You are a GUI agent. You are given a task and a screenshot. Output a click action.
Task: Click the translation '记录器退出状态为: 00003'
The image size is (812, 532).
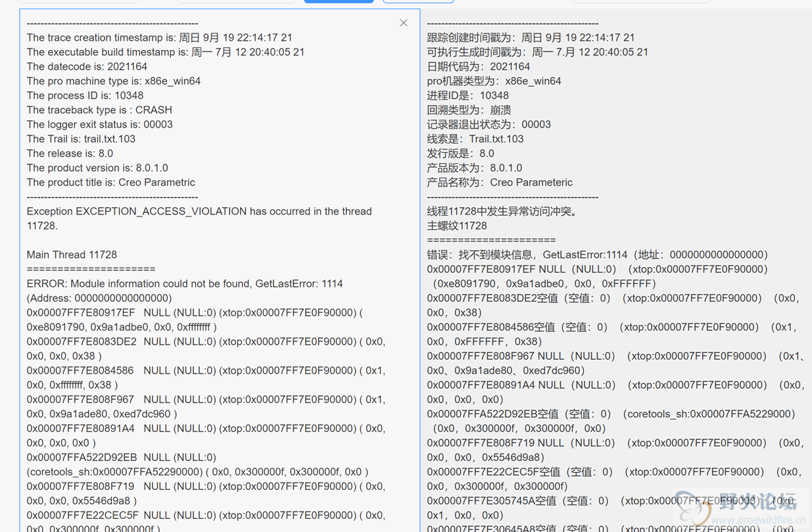pos(489,124)
